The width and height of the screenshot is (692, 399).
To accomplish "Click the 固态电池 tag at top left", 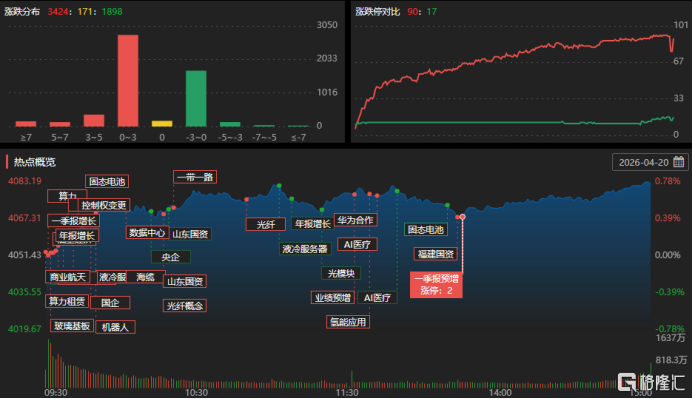I will [107, 181].
